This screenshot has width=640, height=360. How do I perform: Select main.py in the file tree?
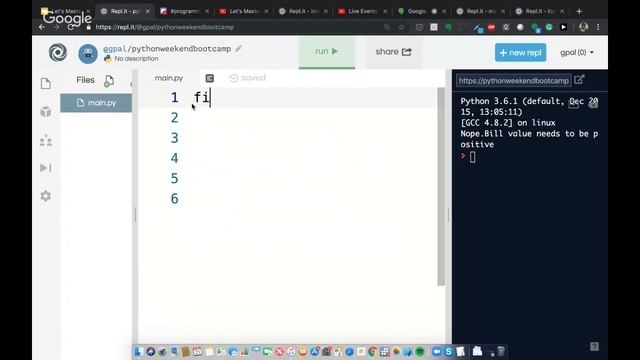point(96,103)
